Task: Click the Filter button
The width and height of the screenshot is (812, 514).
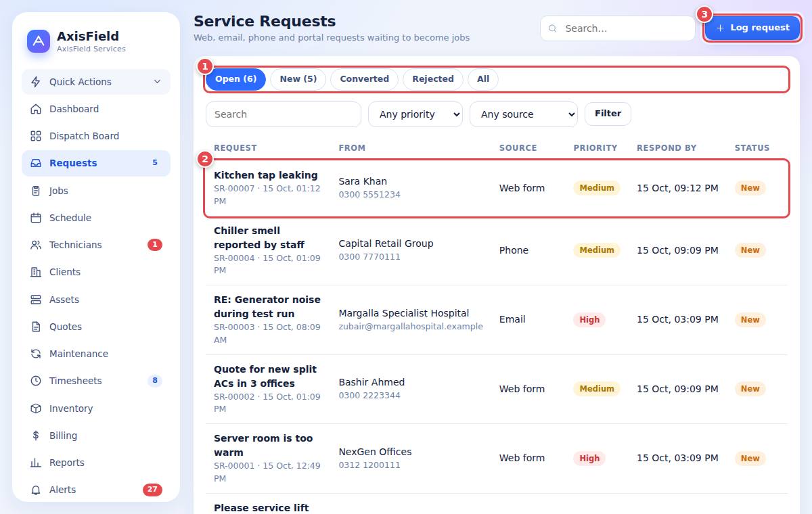Action: [608, 114]
